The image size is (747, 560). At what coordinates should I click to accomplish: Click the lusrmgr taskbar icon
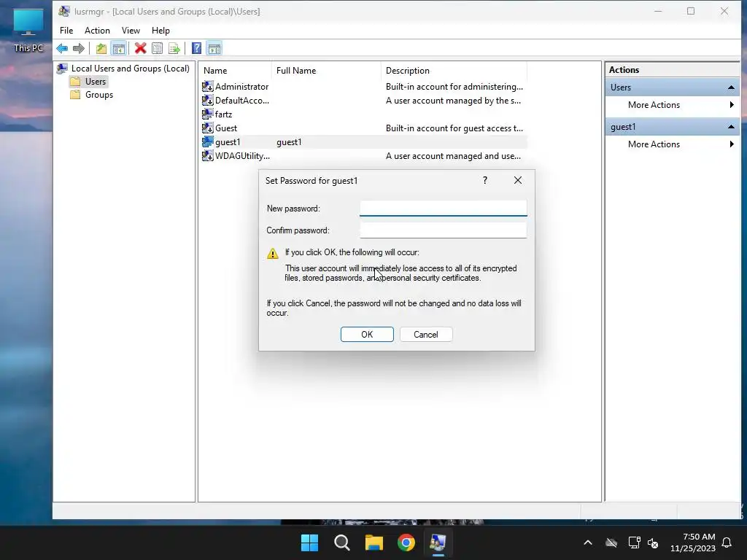point(438,542)
